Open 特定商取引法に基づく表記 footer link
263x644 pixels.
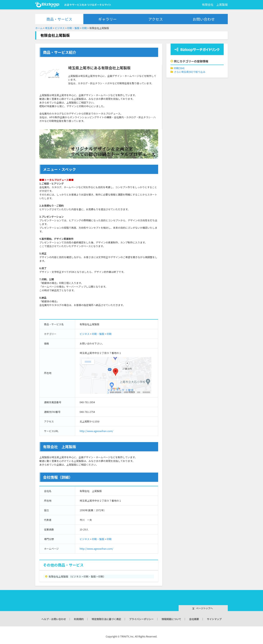[x=106, y=619]
